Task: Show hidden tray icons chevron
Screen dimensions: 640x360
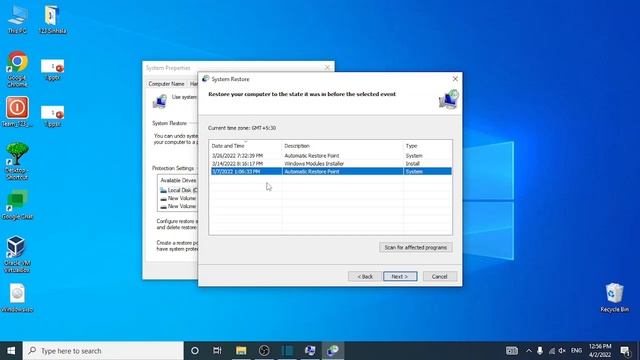Action: pyautogui.click(x=529, y=351)
